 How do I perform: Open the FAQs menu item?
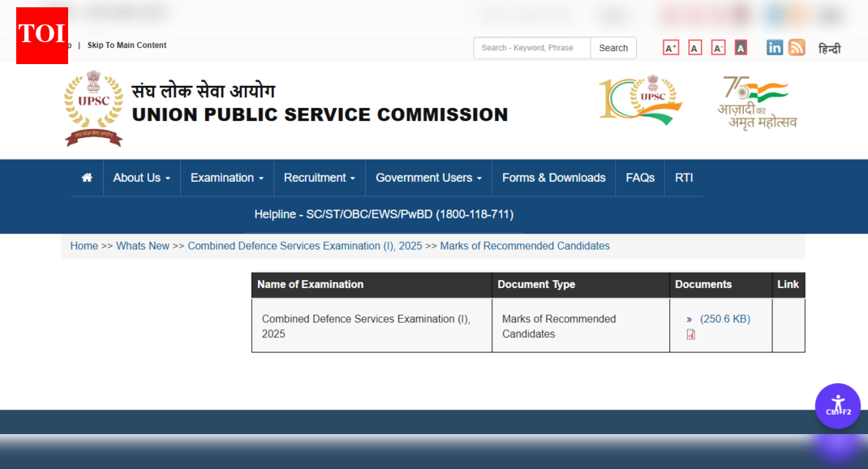(x=640, y=178)
